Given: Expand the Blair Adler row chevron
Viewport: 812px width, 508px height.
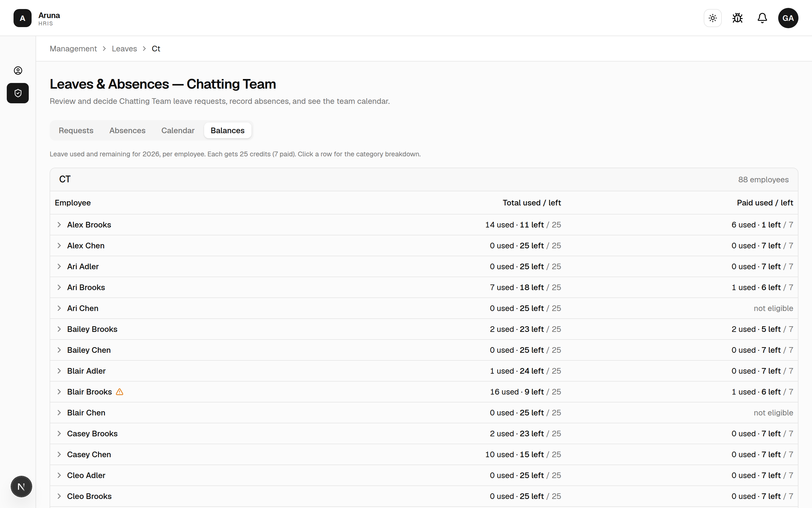Looking at the screenshot, I should tap(59, 371).
